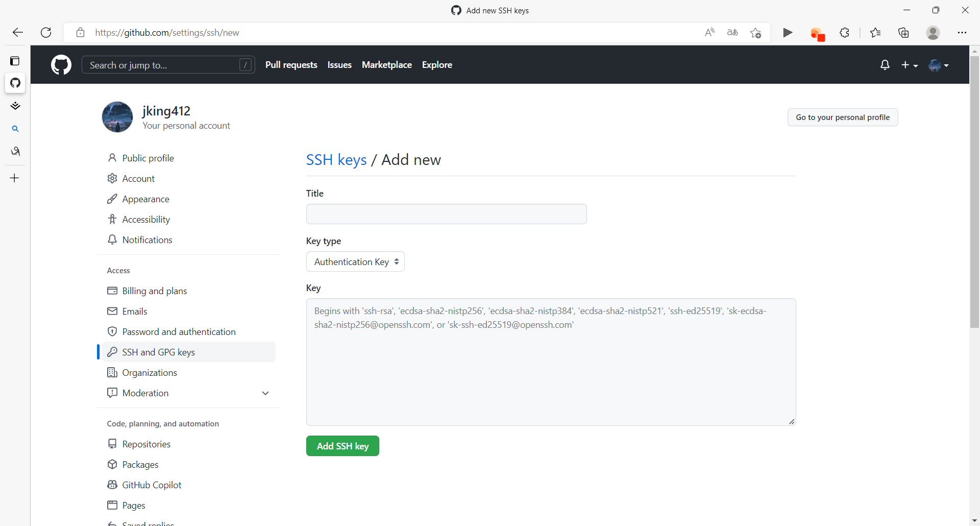Reload the page with refresh icon
The height and width of the screenshot is (526, 980).
pyautogui.click(x=46, y=33)
